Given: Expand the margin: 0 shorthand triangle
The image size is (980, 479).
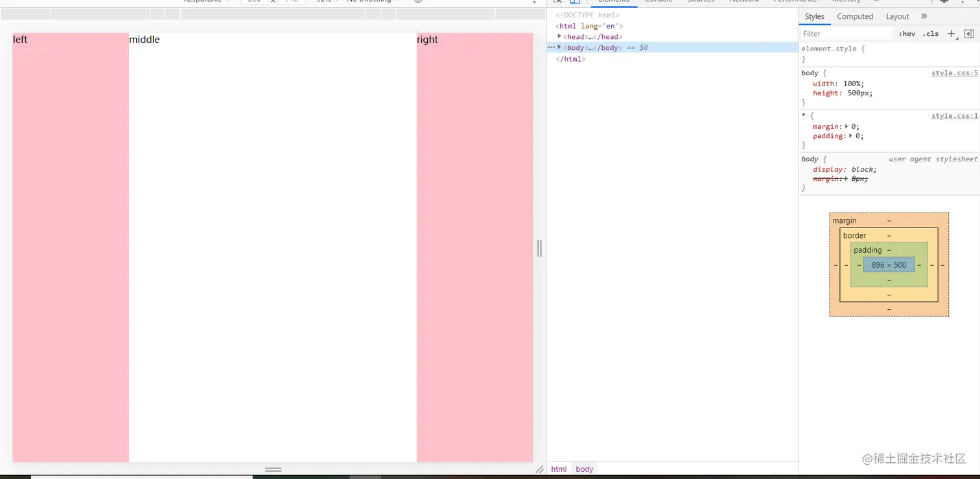Looking at the screenshot, I should click(x=846, y=126).
